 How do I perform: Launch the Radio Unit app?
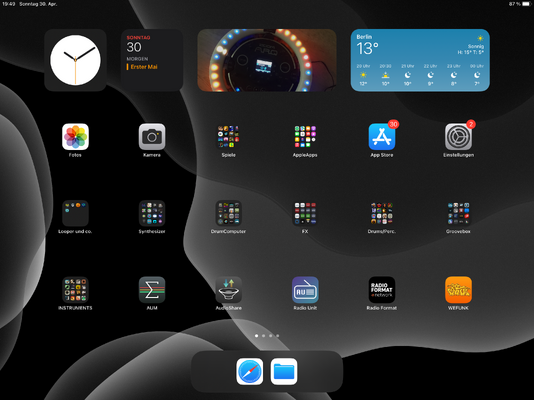(305, 290)
